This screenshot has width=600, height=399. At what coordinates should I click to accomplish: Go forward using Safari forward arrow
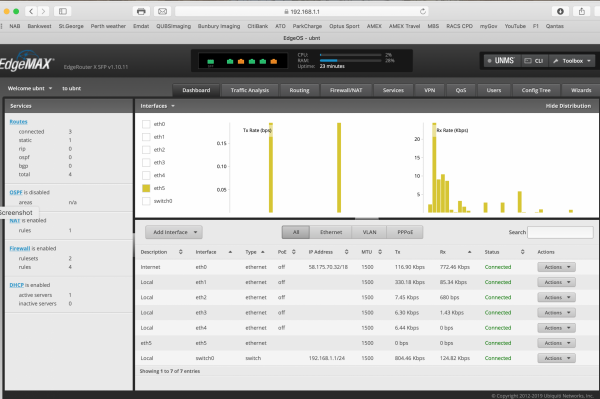click(43, 11)
